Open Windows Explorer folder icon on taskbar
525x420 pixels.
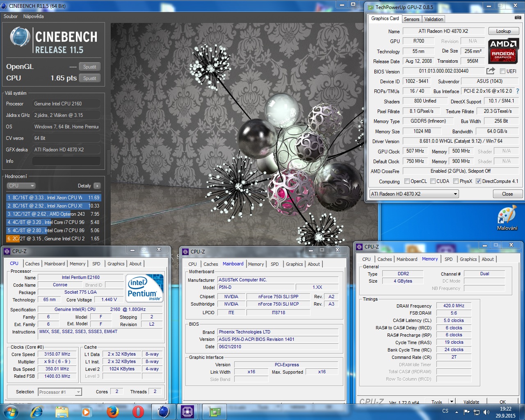pyautogui.click(x=62, y=412)
